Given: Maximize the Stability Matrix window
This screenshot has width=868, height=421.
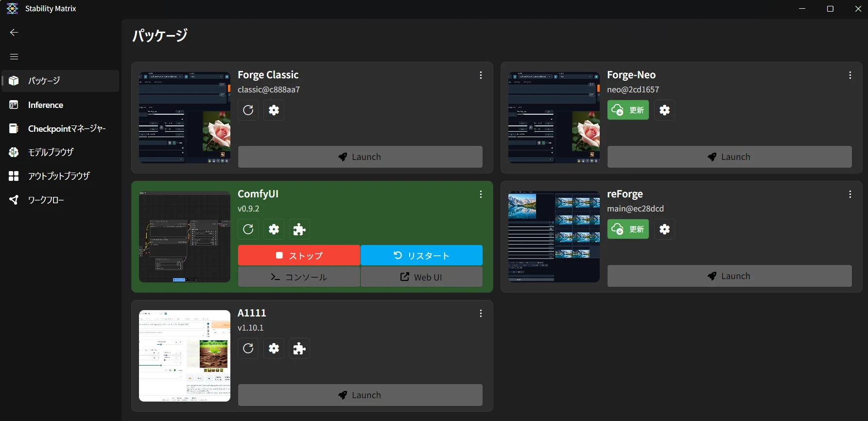Looking at the screenshot, I should (830, 9).
